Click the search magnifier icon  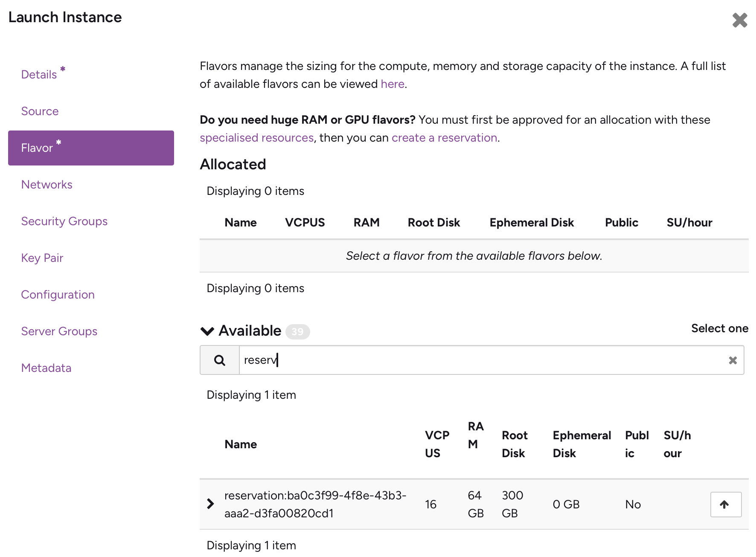pos(220,360)
